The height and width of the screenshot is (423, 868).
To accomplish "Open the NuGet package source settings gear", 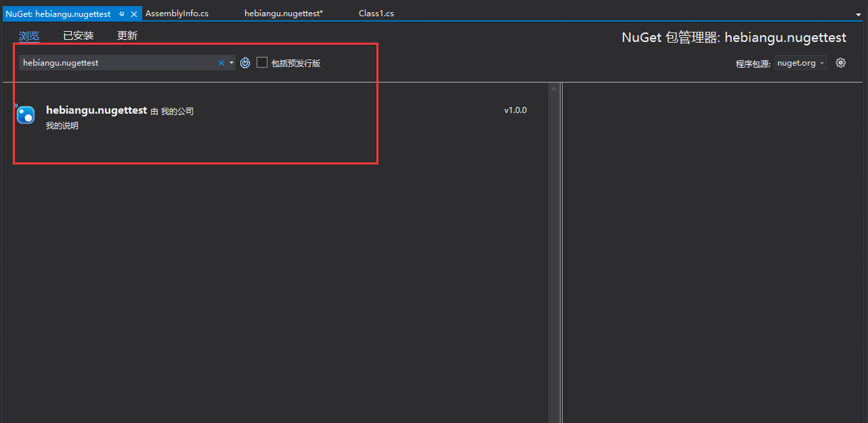I will click(840, 63).
